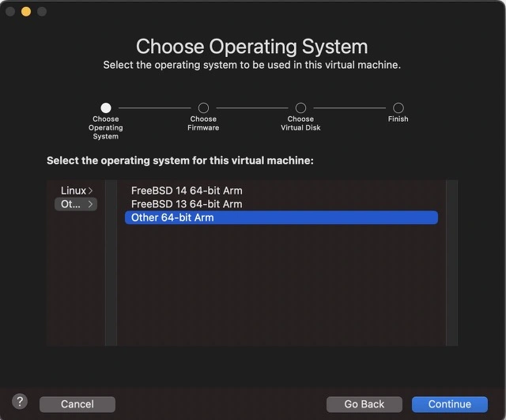Click the Choose Operating System step circle
506x420 pixels.
106,108
